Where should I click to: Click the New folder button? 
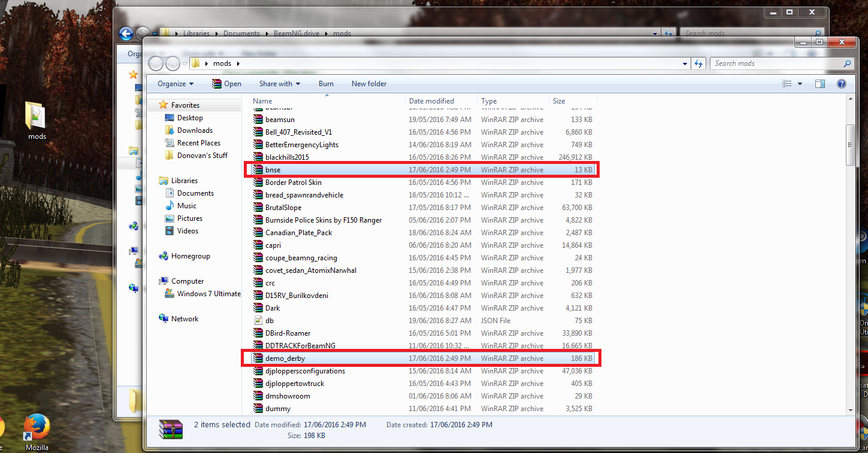(x=369, y=84)
